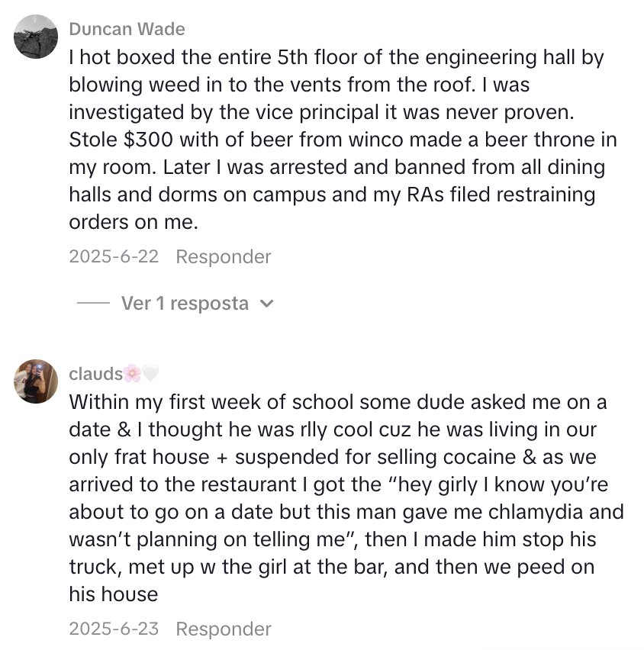Click the dash line before Ver 1 resposta
644x650 pixels.
click(x=94, y=304)
